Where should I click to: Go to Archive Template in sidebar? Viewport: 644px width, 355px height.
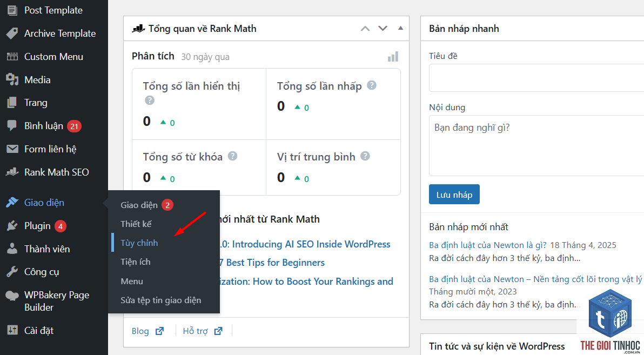click(60, 34)
